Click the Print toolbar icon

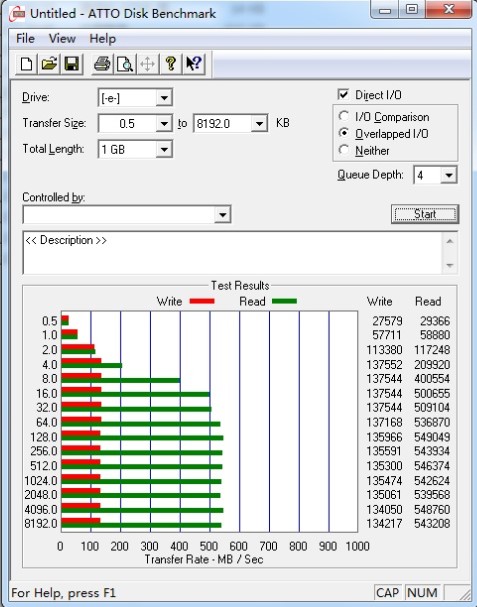click(102, 64)
